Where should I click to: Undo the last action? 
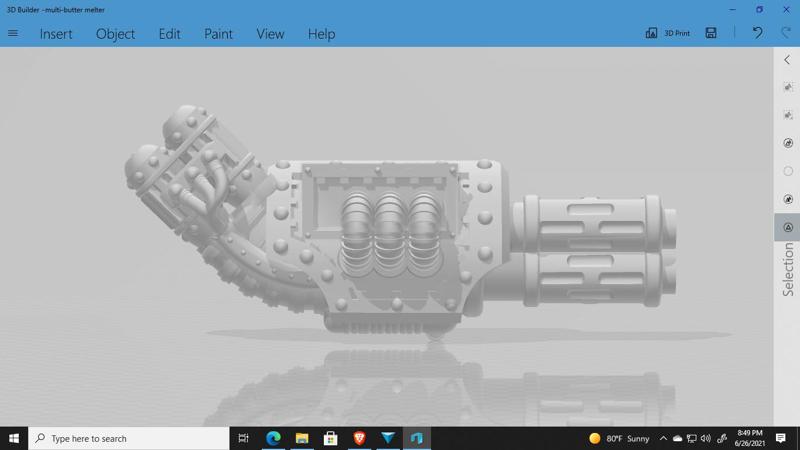tap(758, 33)
